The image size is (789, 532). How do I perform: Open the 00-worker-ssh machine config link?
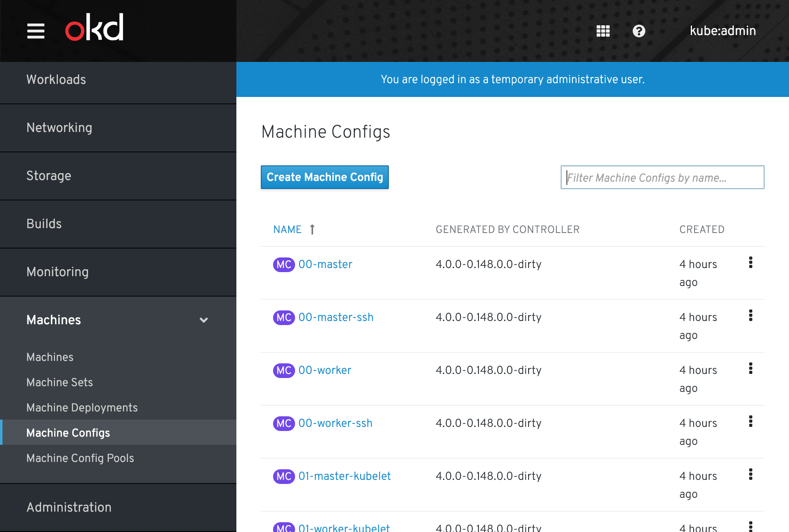coord(335,423)
